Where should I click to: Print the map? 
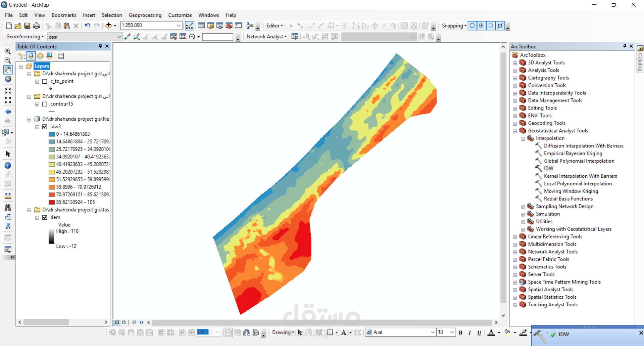tap(36, 26)
